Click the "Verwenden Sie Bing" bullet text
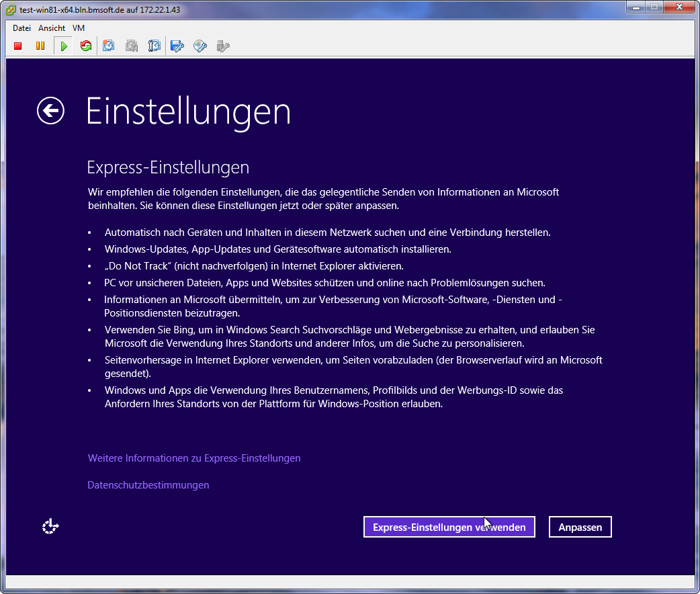 click(x=349, y=337)
